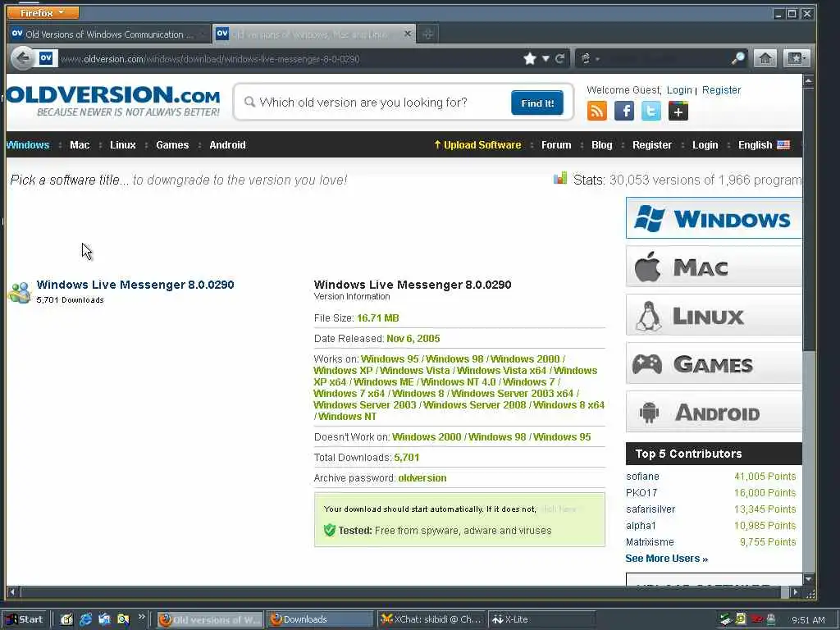Image resolution: width=840 pixels, height=630 pixels.
Task: Select Windows in the navigation bar
Action: (28, 144)
